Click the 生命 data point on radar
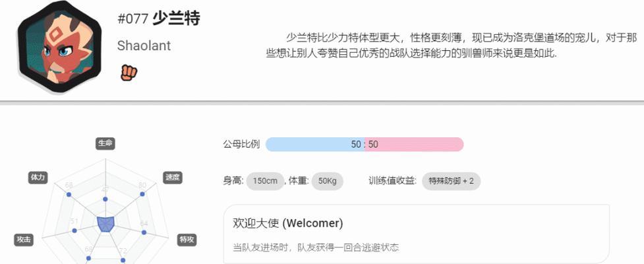 tap(105, 199)
